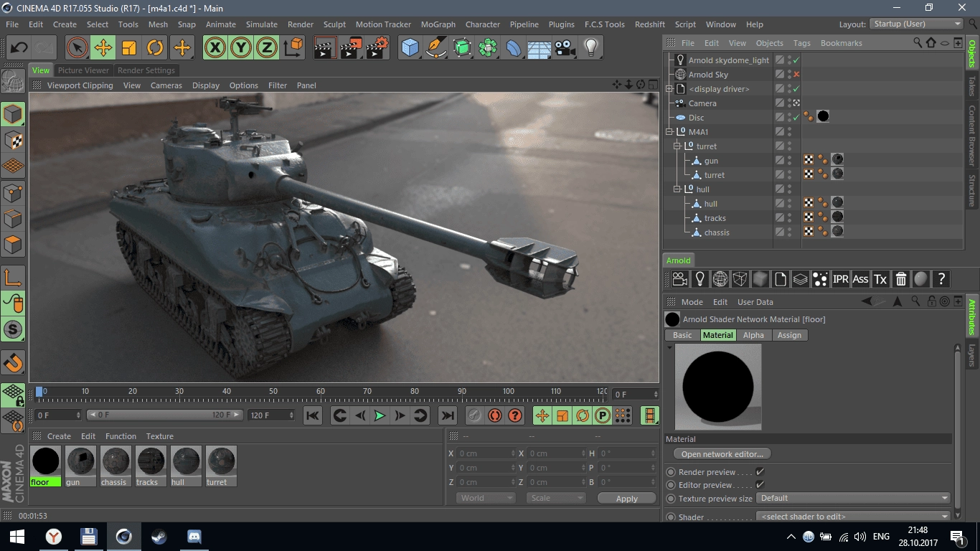
Task: Click the Render View clapperboard icon
Action: tap(326, 48)
